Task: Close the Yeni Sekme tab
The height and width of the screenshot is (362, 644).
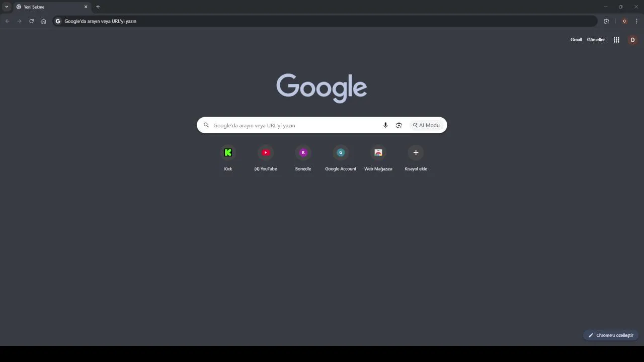Action: pos(86,7)
